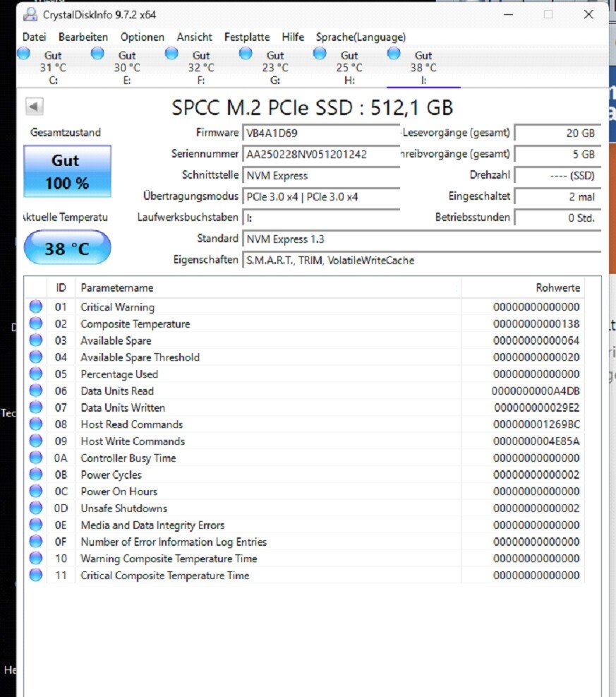Screen dimensions: 616x697
Task: Open the Bearbeiten menu
Action: coord(83,37)
